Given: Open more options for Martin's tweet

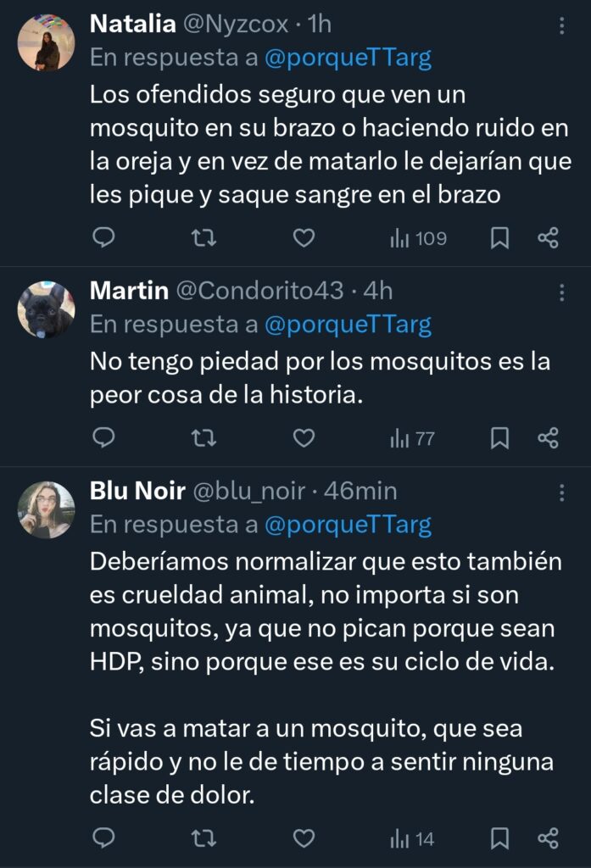Looking at the screenshot, I should point(561,292).
